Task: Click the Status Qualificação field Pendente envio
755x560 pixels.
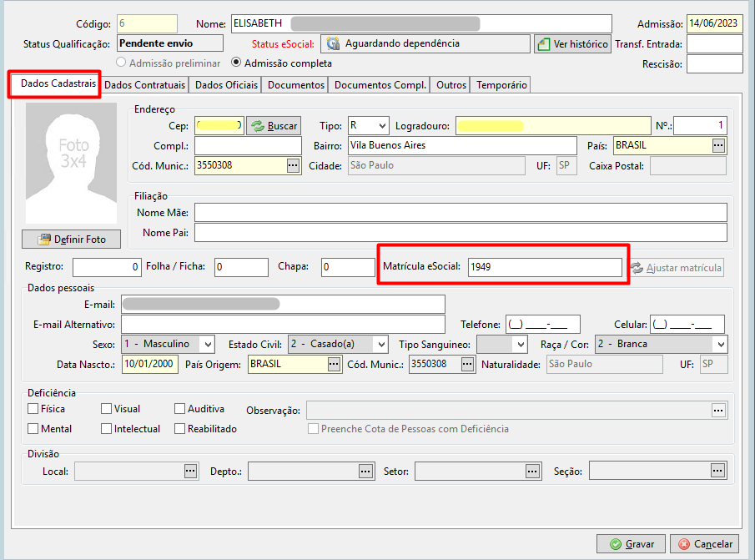Action: [170, 43]
